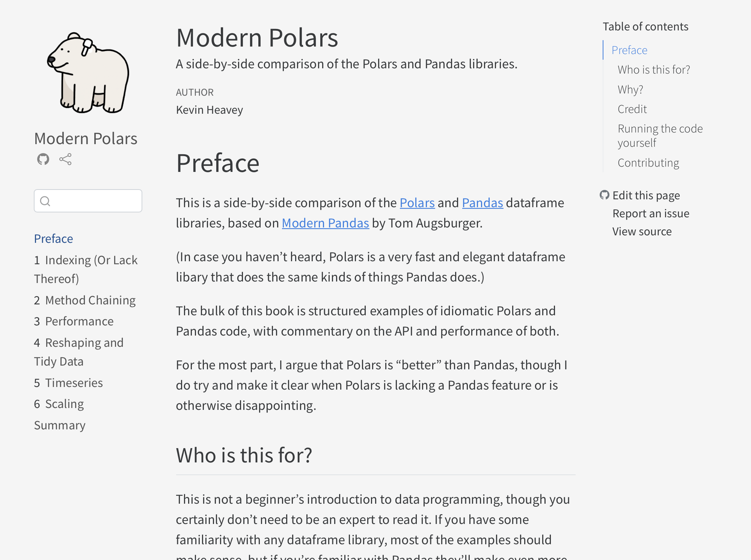Click the magnifier icon in the search box
Screen dimensions: 751x560
click(45, 201)
